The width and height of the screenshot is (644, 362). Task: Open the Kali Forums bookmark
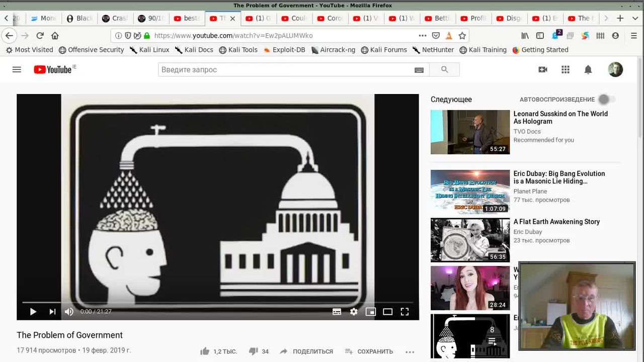(x=384, y=50)
